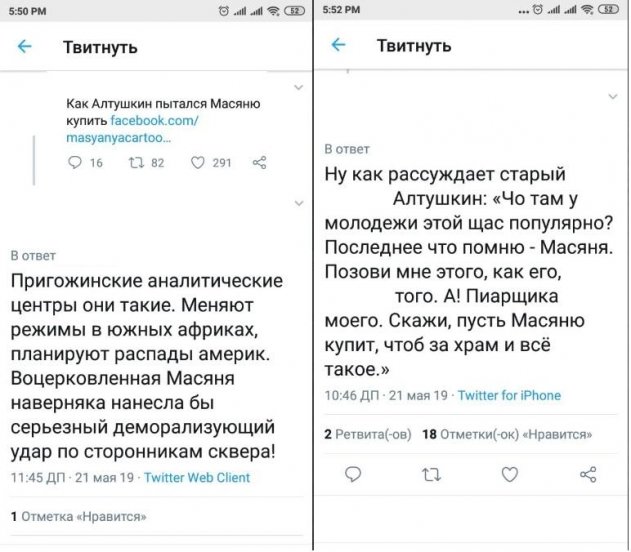
Task: Open dropdown chevron on right tweet
Action: (613, 96)
